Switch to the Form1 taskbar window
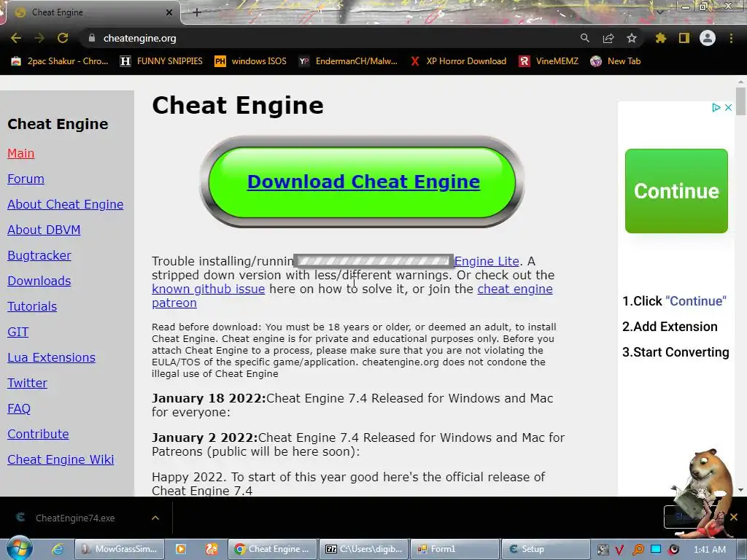Screen dimensions: 747x560 coord(455,549)
